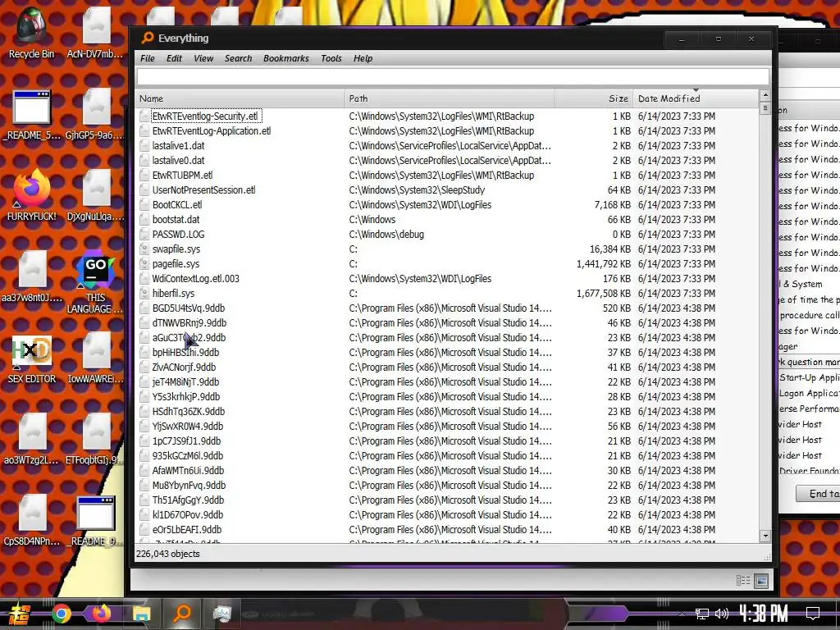Open the Help menu in Everything
The width and height of the screenshot is (840, 630).
tap(363, 58)
